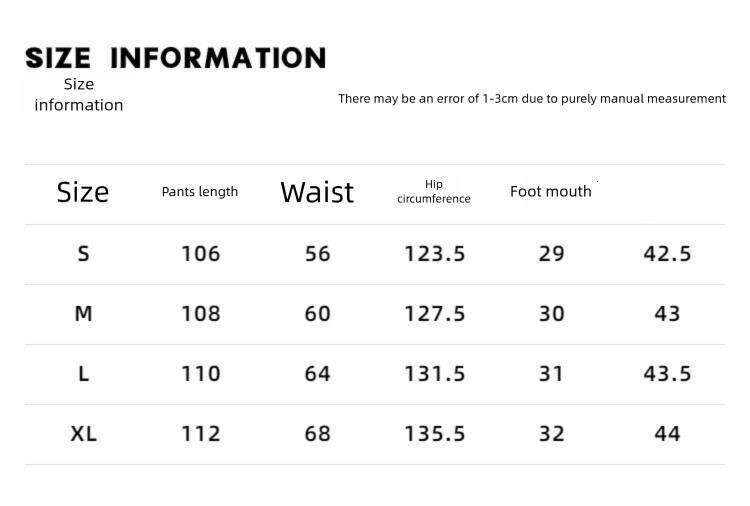The image size is (750, 506).
Task: Click the SIZE INFORMATION bold heading
Action: (176, 58)
